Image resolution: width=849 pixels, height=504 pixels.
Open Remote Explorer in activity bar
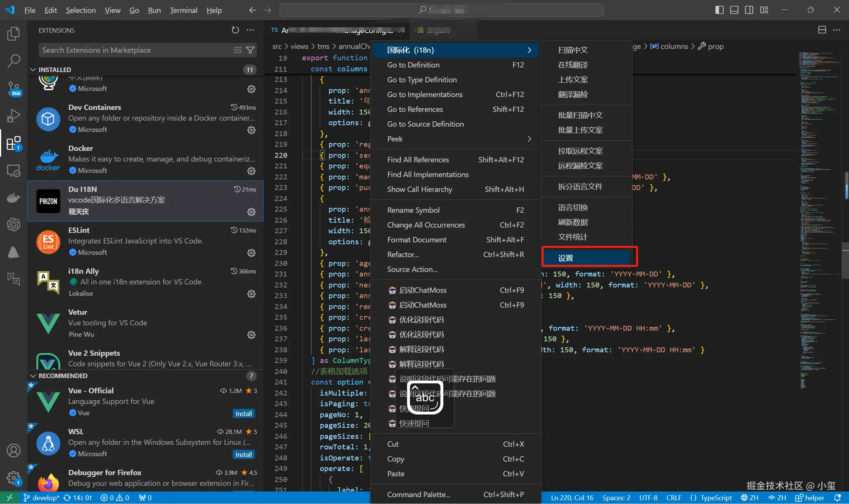click(x=14, y=171)
